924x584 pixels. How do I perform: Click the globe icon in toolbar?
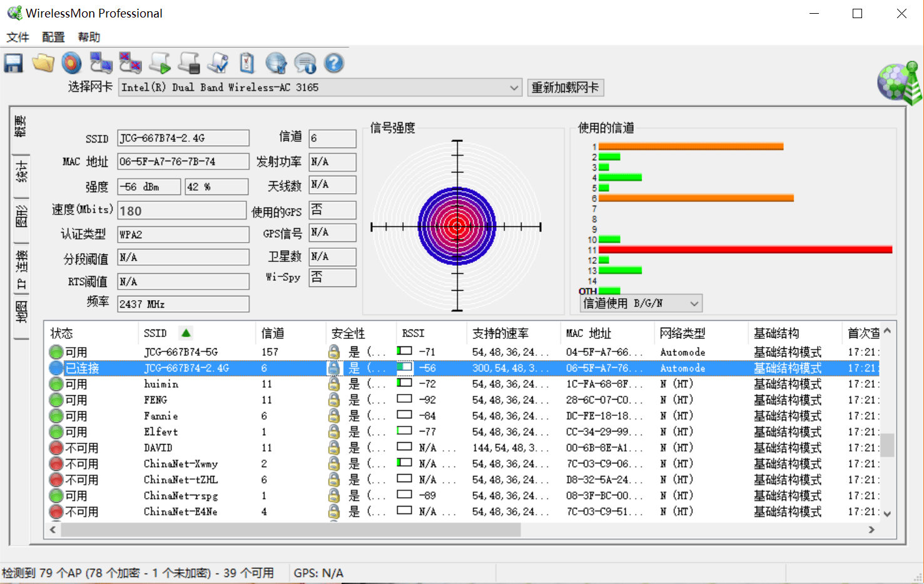(x=276, y=63)
